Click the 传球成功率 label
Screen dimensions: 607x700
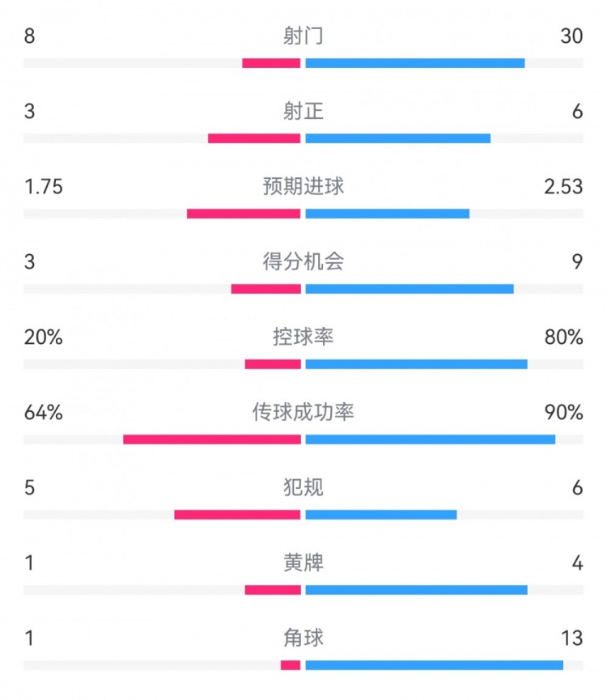pos(303,412)
